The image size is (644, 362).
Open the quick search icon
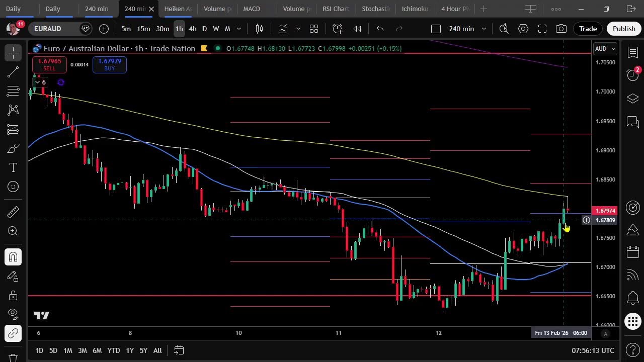[504, 29]
